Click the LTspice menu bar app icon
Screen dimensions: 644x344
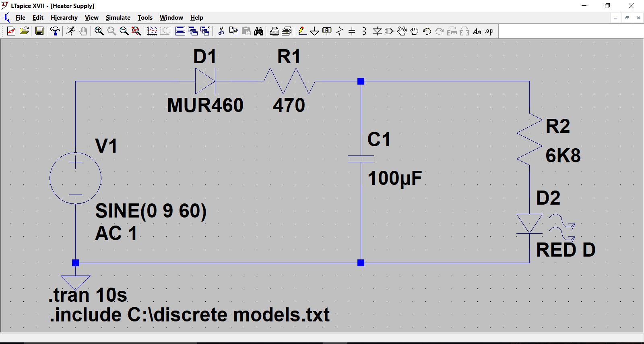6,18
